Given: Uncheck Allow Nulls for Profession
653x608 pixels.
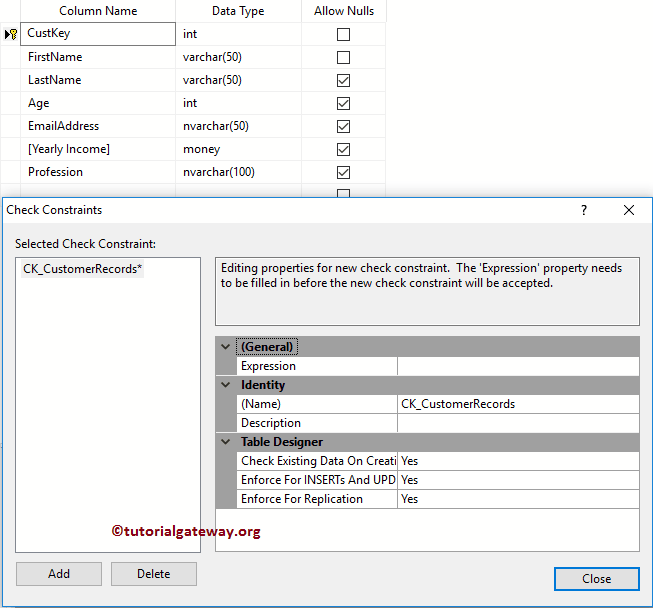Looking at the screenshot, I should (x=343, y=172).
